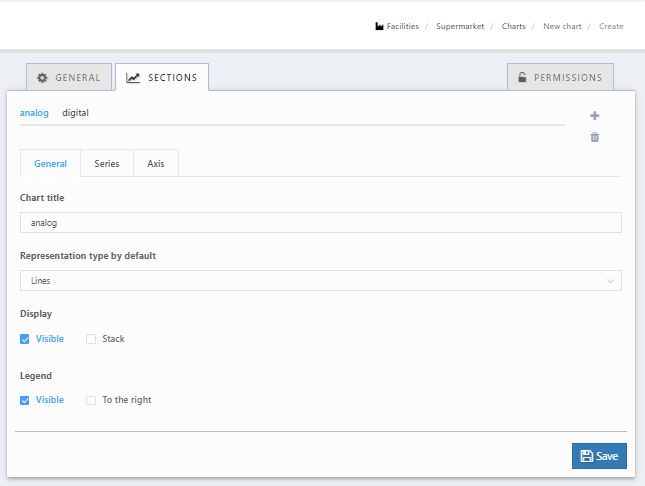Image resolution: width=645 pixels, height=486 pixels.
Task: Click the floppy disk icon in Save button
Action: point(587,456)
